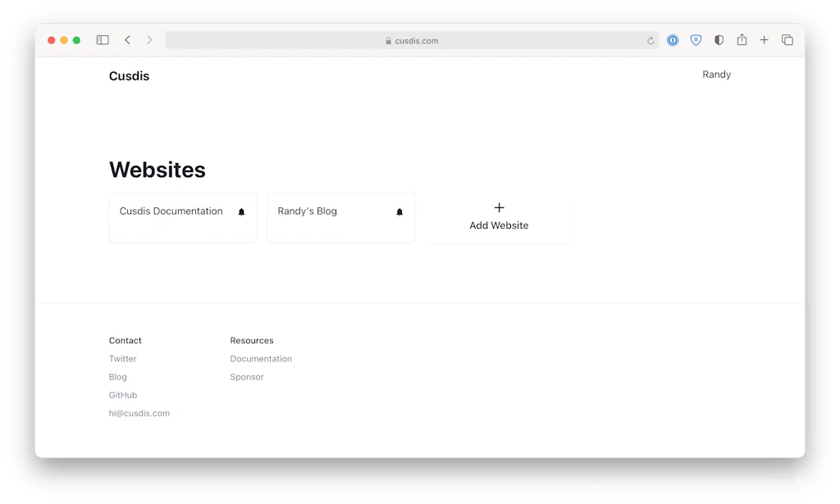Viewport: 840px width, 504px height.
Task: Open the Twitter link in Contact section
Action: pos(122,358)
